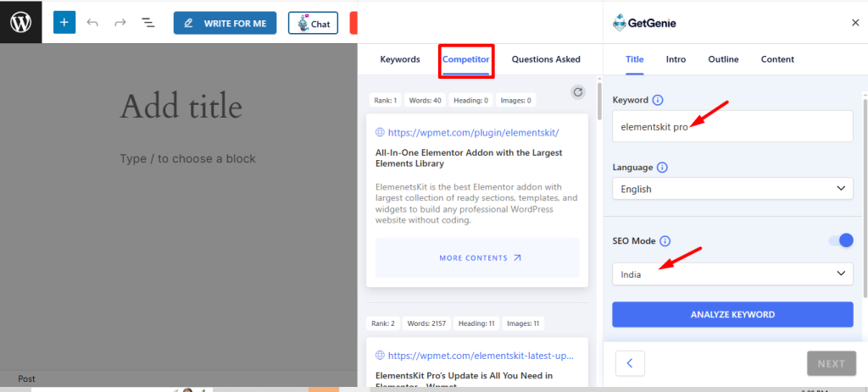The height and width of the screenshot is (392, 868).
Task: Switch to the Questions Asked tab
Action: tap(546, 59)
